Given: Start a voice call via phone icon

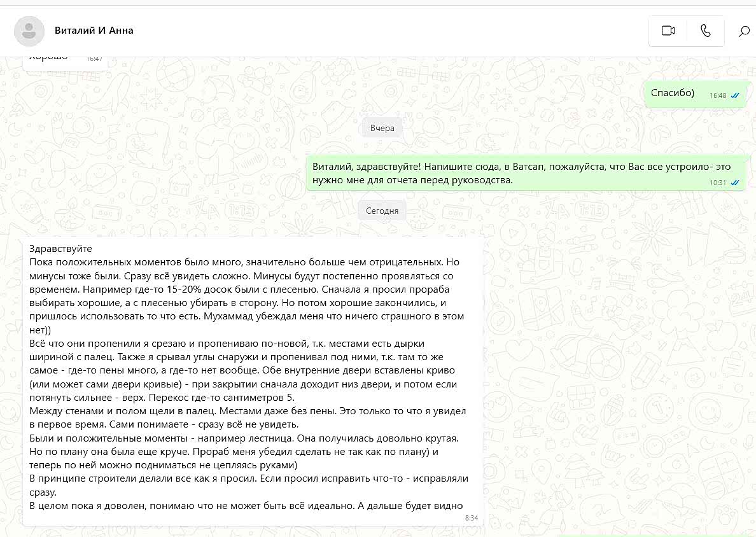Looking at the screenshot, I should tap(705, 31).
